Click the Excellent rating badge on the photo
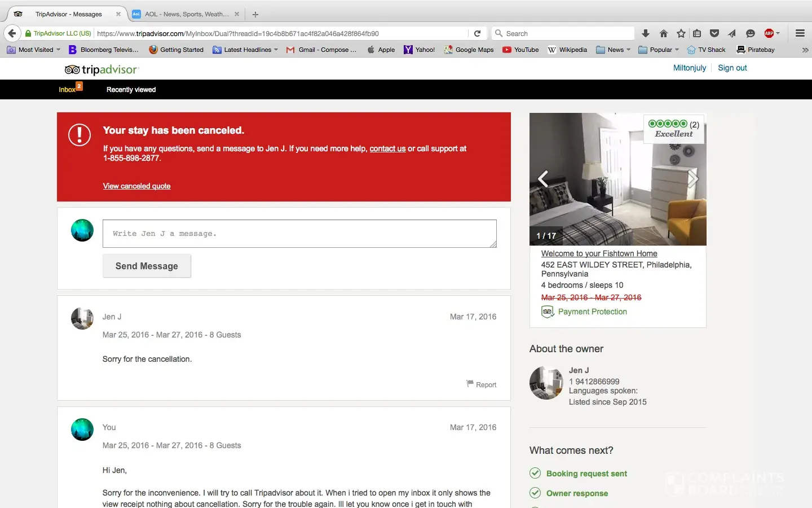Viewport: 812px width, 508px height. [674, 129]
